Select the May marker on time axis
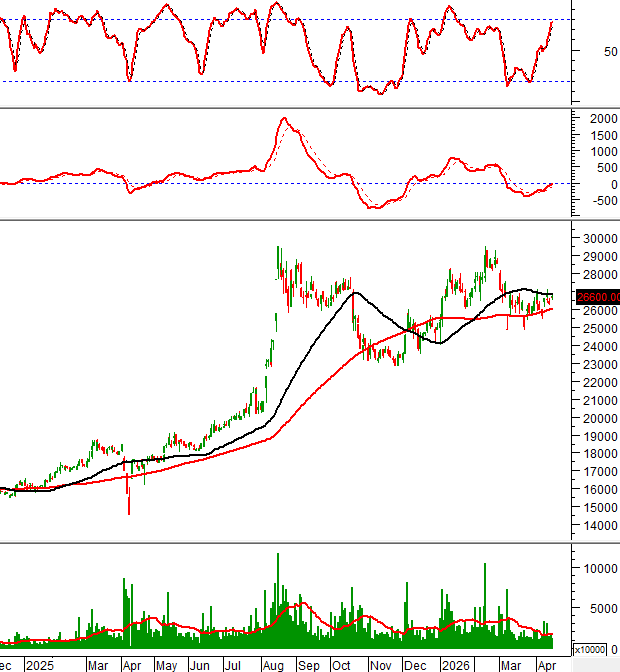 coord(166,664)
